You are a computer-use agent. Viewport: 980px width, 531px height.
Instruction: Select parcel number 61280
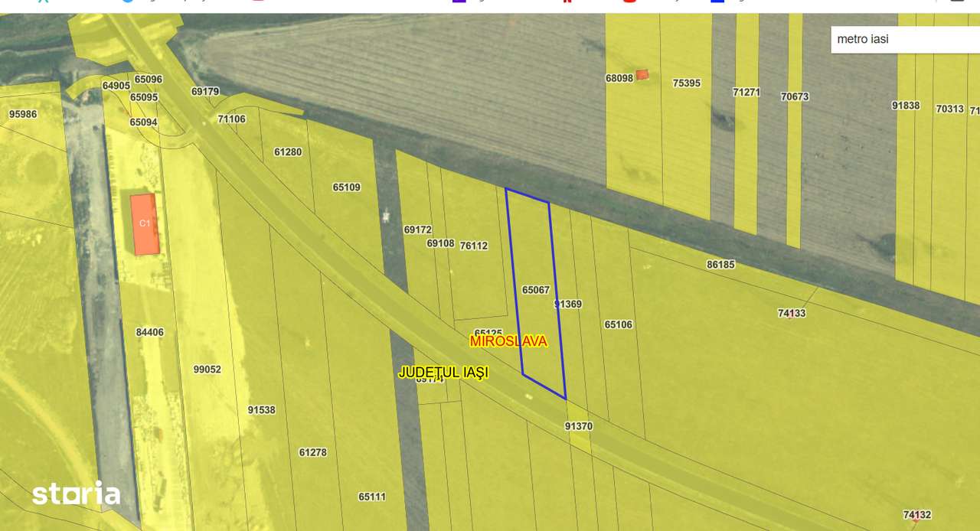288,152
